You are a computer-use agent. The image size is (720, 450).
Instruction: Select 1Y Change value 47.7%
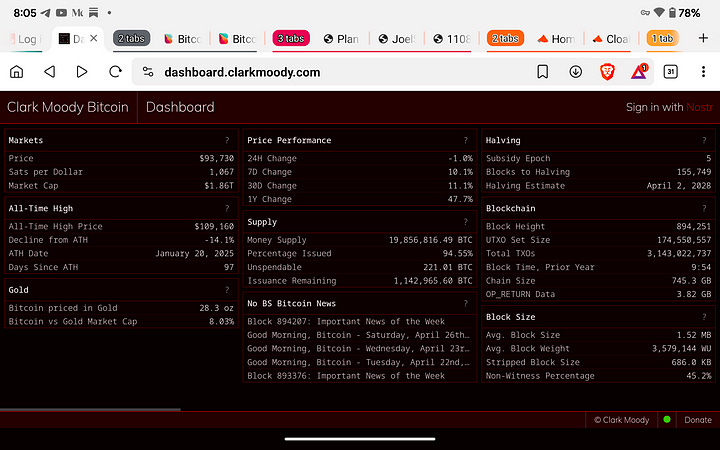460,199
